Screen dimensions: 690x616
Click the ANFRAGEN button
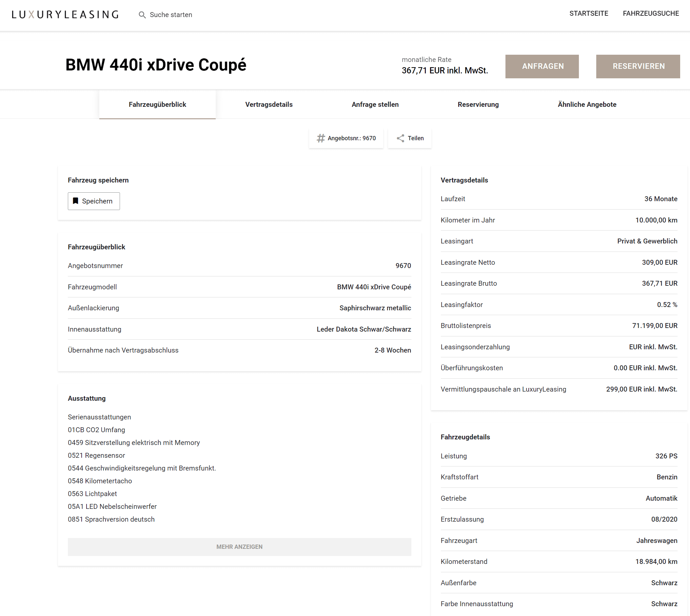click(x=542, y=66)
